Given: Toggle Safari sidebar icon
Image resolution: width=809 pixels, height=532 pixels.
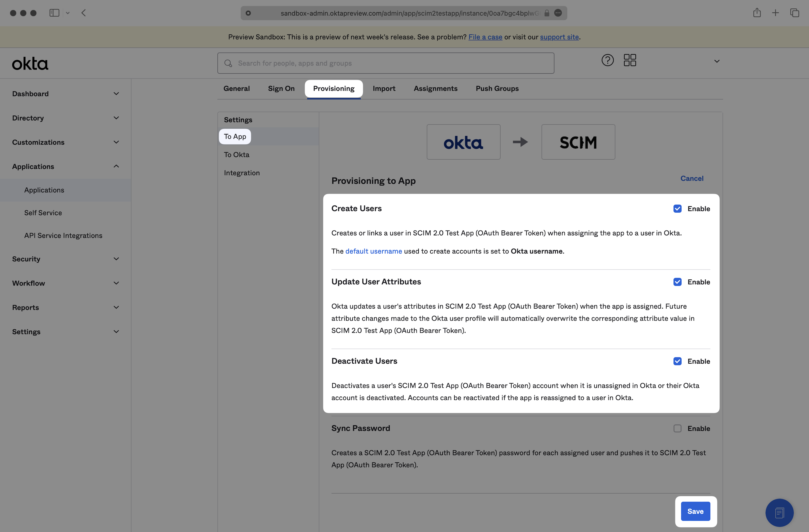Looking at the screenshot, I should tap(54, 13).
